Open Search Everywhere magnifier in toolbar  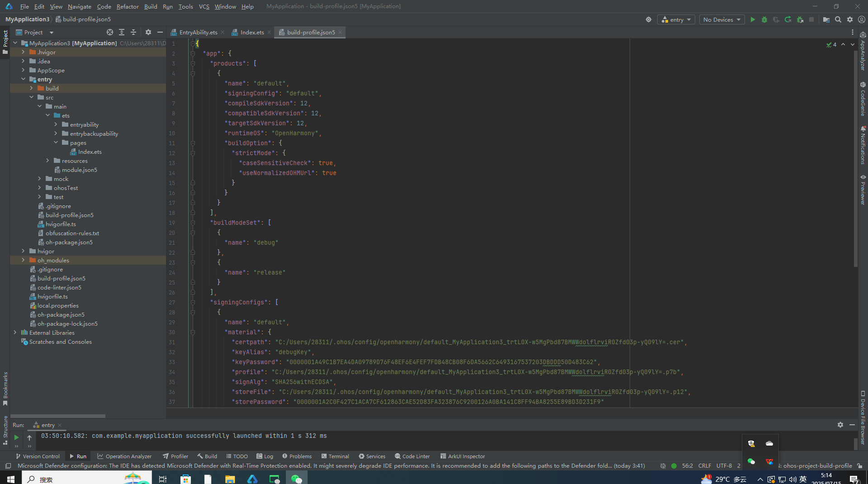838,19
